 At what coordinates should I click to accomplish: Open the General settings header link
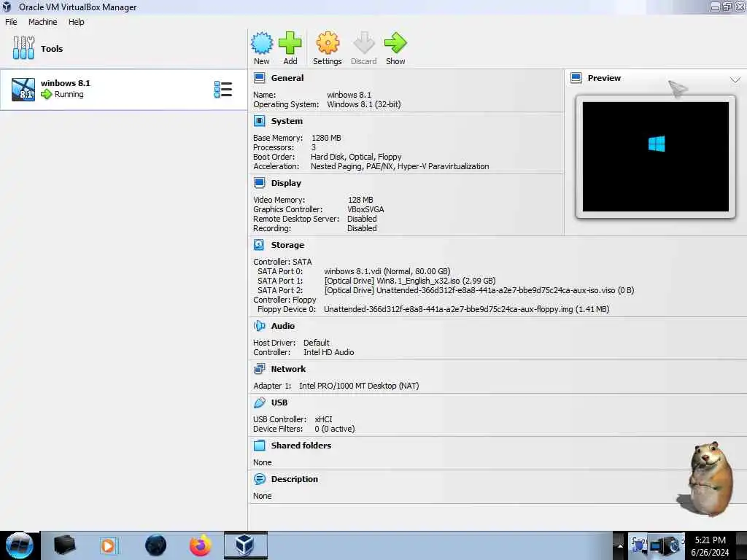point(287,77)
